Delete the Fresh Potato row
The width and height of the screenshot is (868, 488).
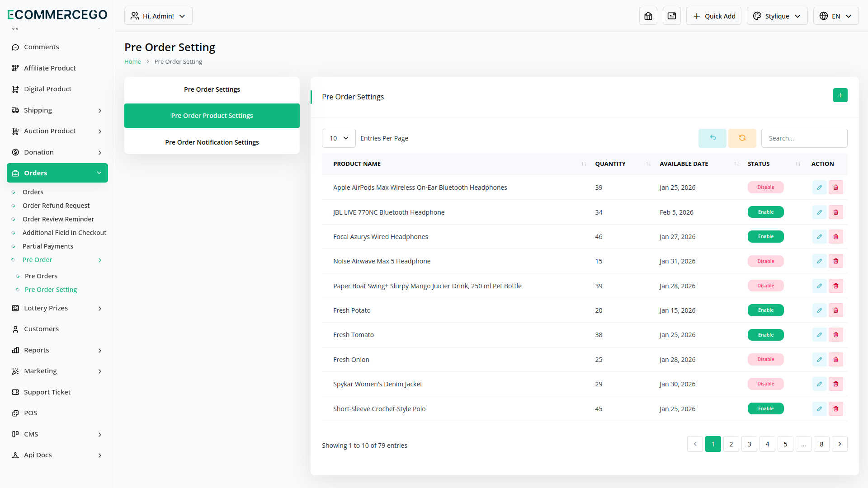coord(835,310)
